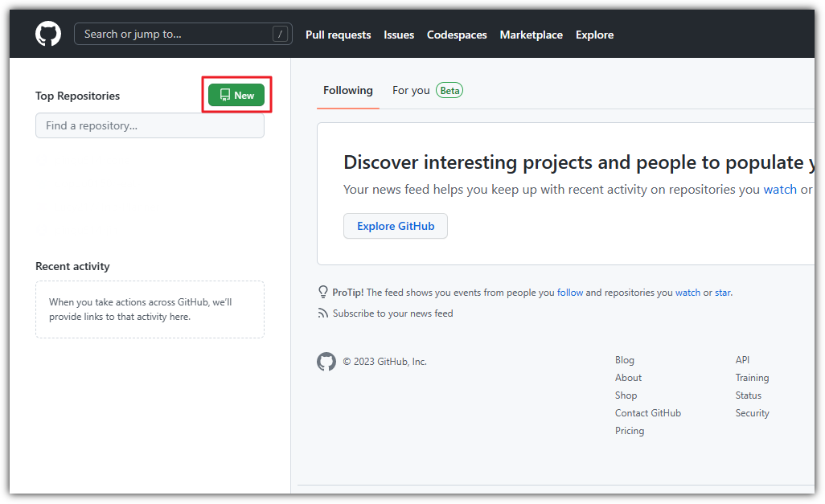Open the follow link in ProTip
The image size is (825, 504).
pos(570,293)
